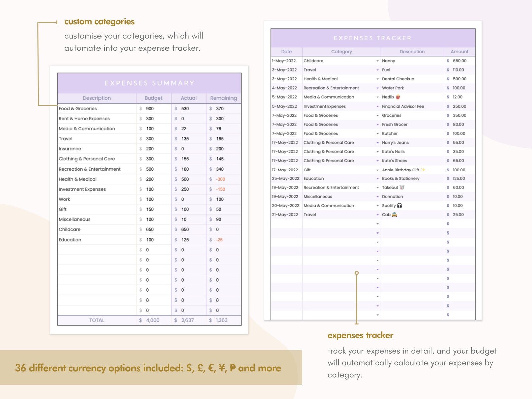Click the popcorn emoji beside Netflix
532x399 pixels.
pyautogui.click(x=398, y=97)
